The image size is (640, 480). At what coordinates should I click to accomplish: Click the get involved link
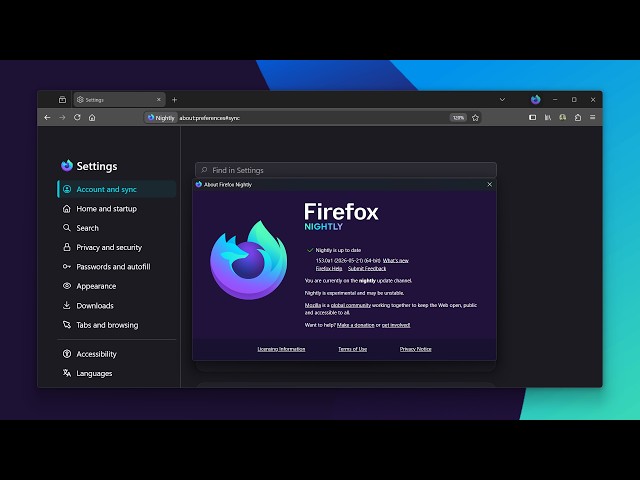pyautogui.click(x=396, y=325)
